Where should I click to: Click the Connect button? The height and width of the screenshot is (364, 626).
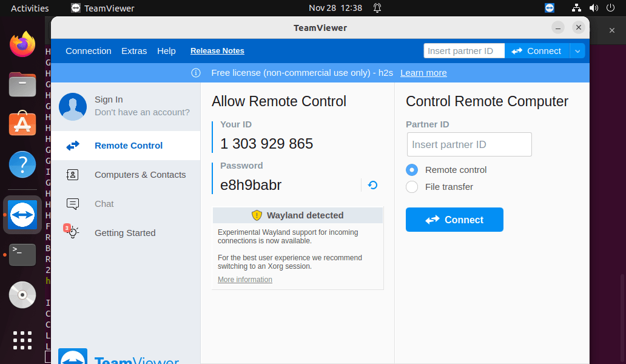click(x=454, y=219)
